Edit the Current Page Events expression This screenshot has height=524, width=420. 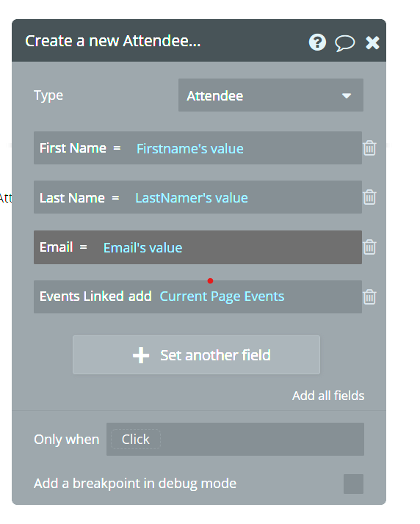222,296
